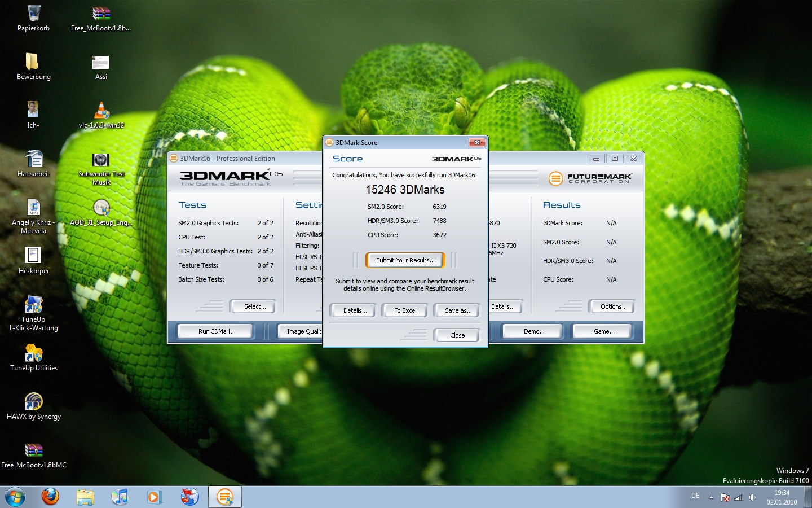The image size is (812, 508).
Task: Open TuneUp 1-Klick-Wartung shortcut
Action: click(33, 313)
